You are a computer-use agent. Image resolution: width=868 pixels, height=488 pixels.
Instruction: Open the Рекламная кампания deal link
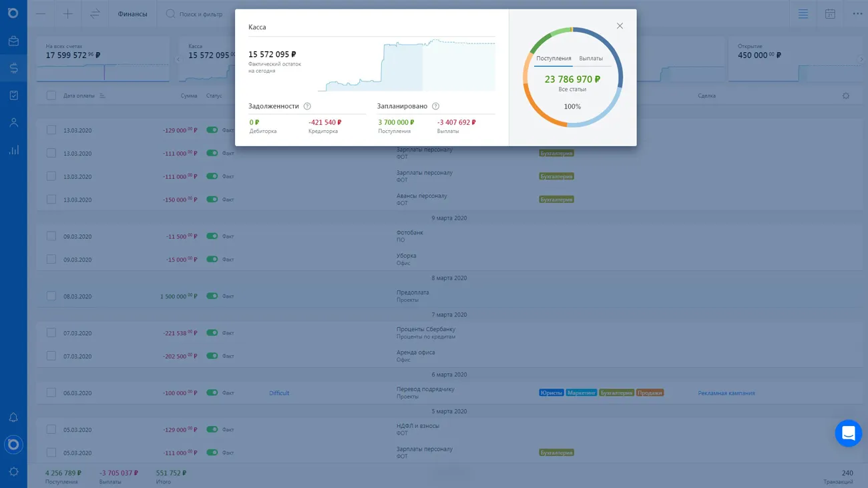[726, 393]
